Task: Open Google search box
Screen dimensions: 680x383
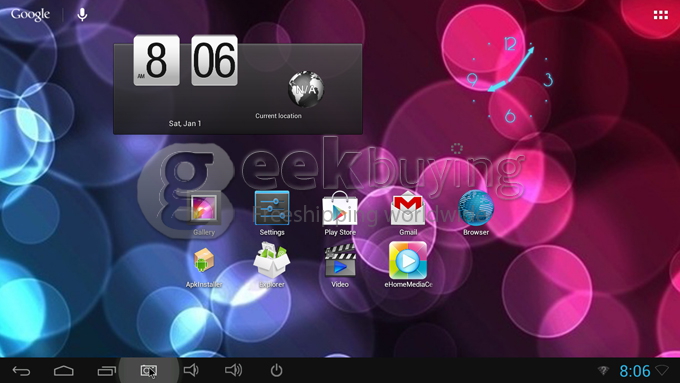Action: (30, 14)
